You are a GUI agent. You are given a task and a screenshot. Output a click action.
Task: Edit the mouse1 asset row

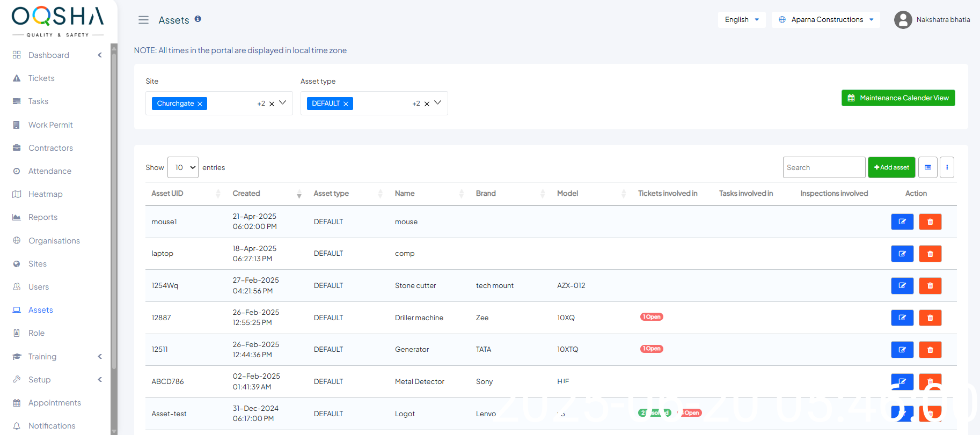click(x=902, y=222)
